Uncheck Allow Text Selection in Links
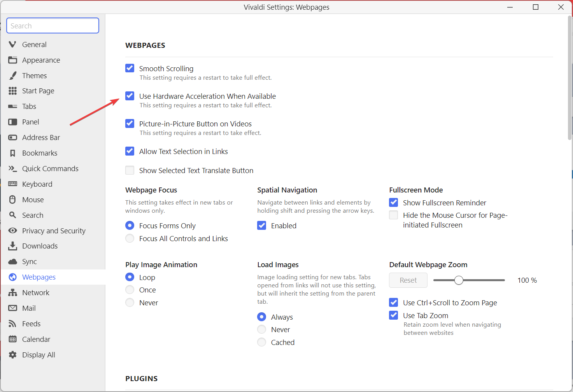573x392 pixels. tap(130, 151)
